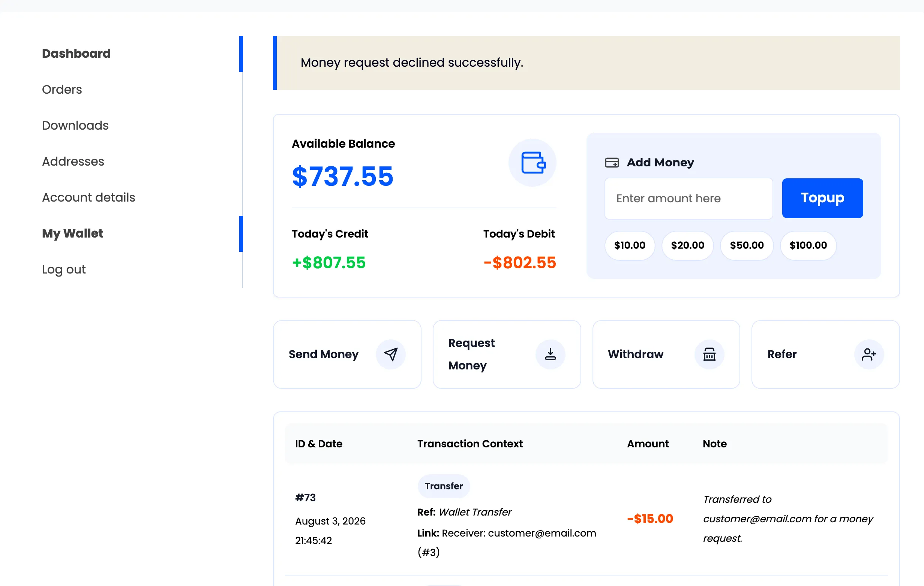Choose the $20.00 quick amount
The width and height of the screenshot is (924, 586).
687,245
